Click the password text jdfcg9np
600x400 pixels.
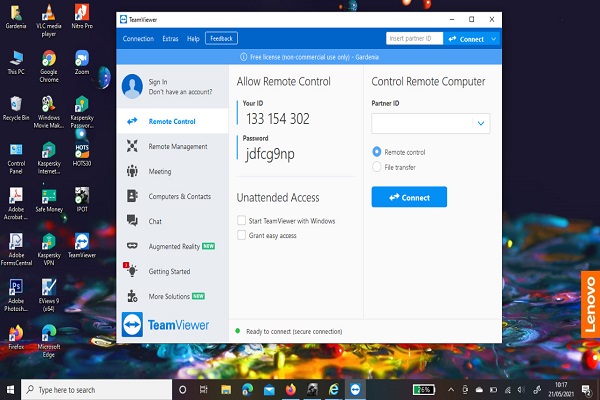270,154
